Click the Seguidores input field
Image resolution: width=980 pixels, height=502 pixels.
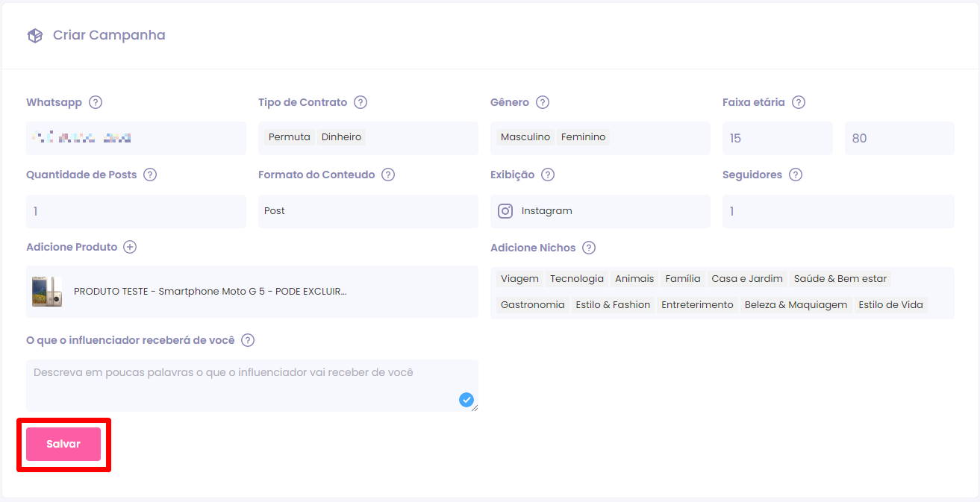838,211
